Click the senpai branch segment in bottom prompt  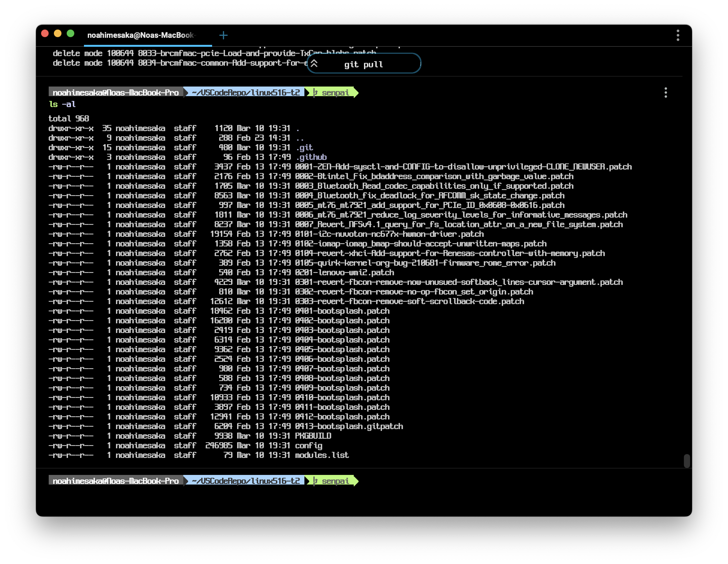pos(331,481)
